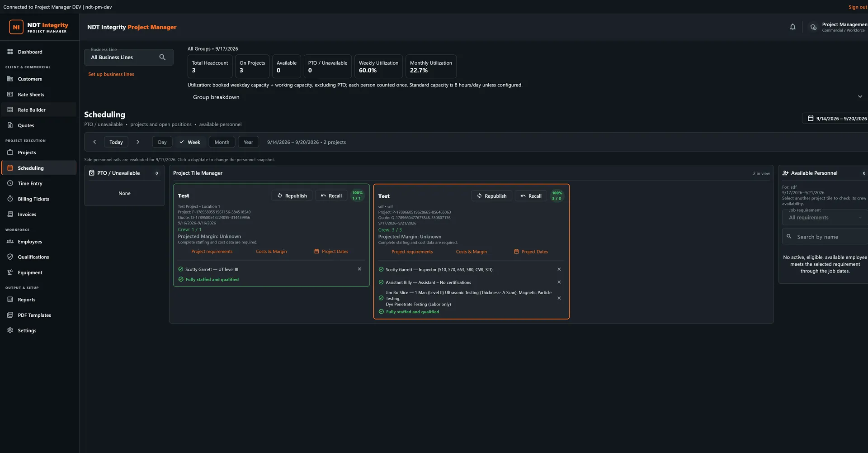Image resolution: width=868 pixels, height=453 pixels.
Task: Remove Scotty Garrett UT level III assignment
Action: 359,269
